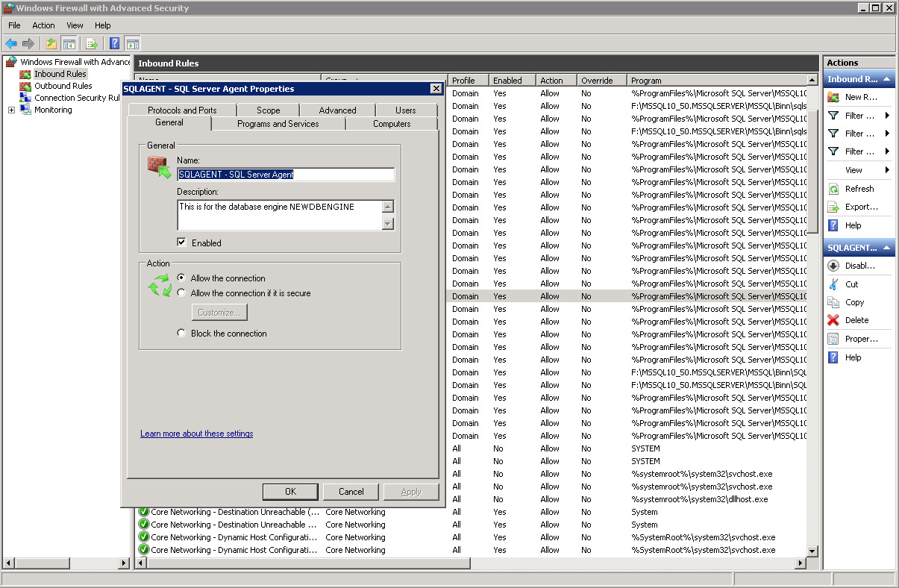The image size is (899, 588).
Task: Open the View submenu in the Actions pane
Action: (859, 170)
